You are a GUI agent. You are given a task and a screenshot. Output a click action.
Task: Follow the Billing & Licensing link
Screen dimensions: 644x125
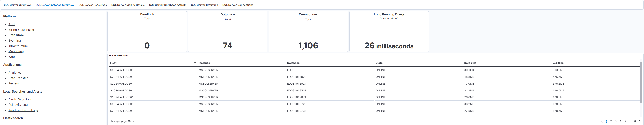pos(21,30)
